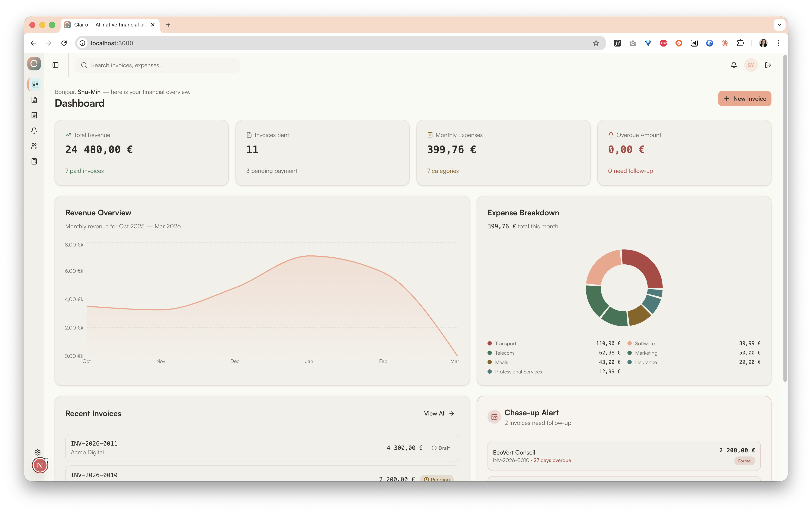Go back with the browser back arrow
Viewport: 812px width, 513px height.
[x=33, y=43]
